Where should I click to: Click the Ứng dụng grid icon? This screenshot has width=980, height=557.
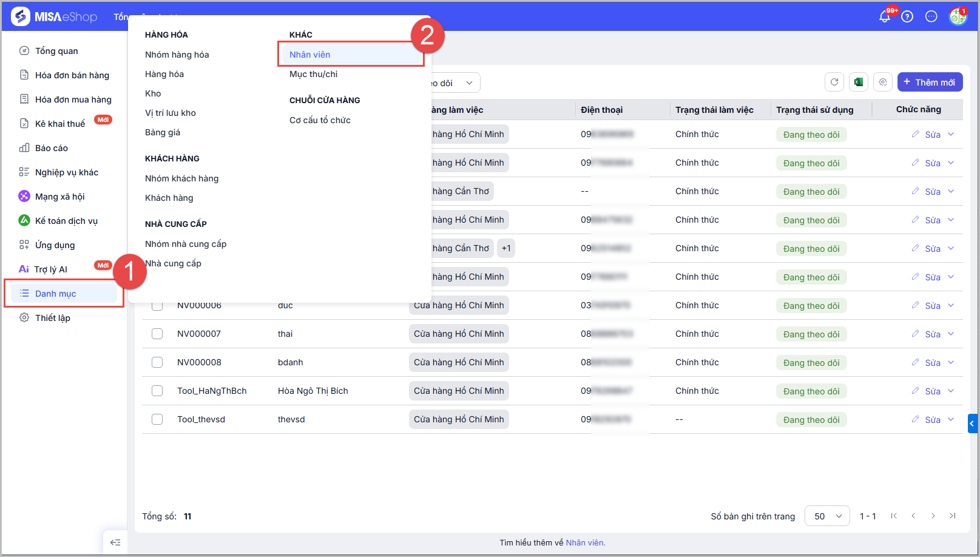point(24,245)
